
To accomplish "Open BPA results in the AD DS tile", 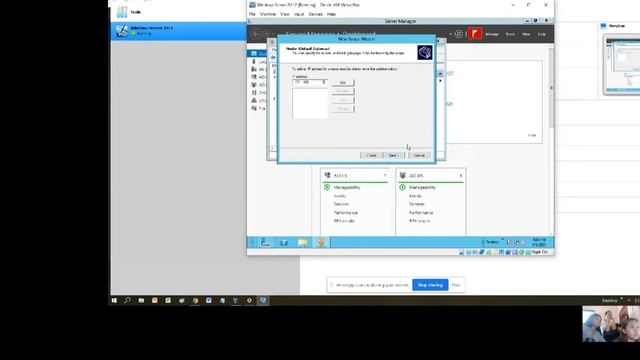I will [x=420, y=221].
